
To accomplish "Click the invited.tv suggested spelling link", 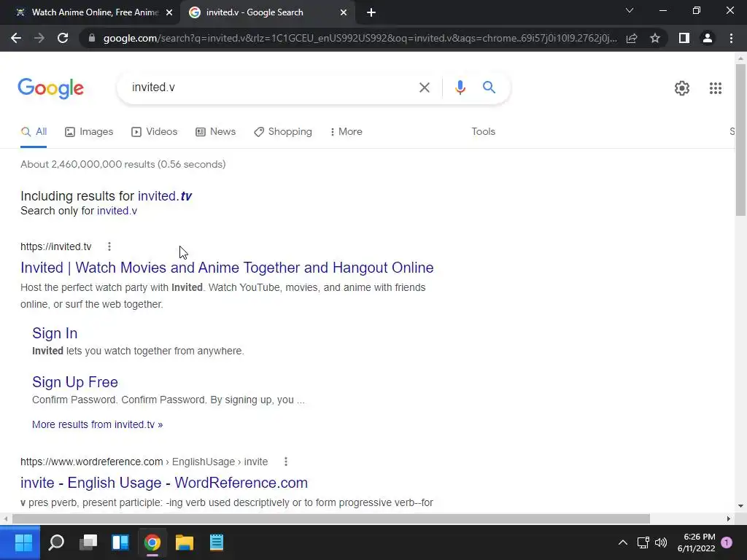I will 165,196.
